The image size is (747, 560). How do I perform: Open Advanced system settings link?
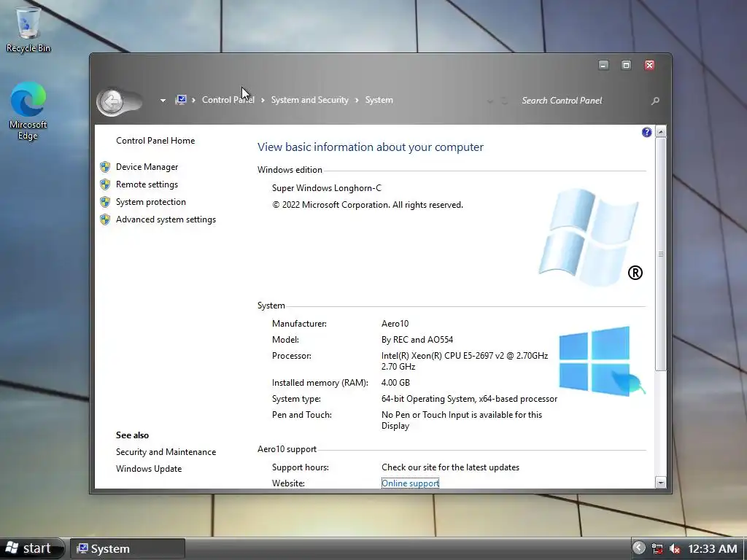click(166, 219)
